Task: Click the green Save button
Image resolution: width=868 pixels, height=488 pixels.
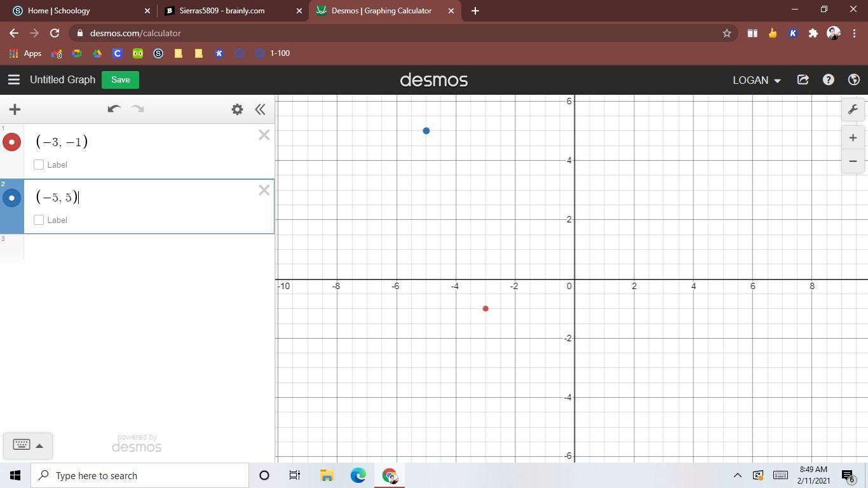Action: coord(120,80)
